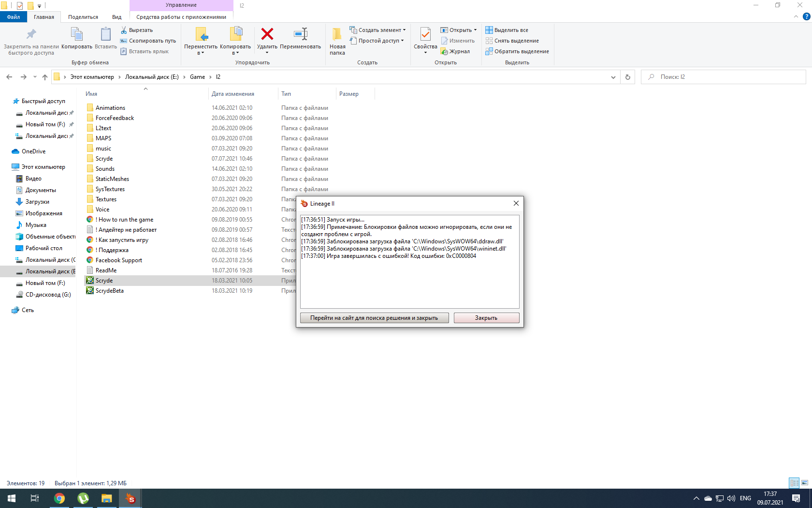Click the red Delete (Удалить) icon
This screenshot has height=508, width=812.
[267, 34]
